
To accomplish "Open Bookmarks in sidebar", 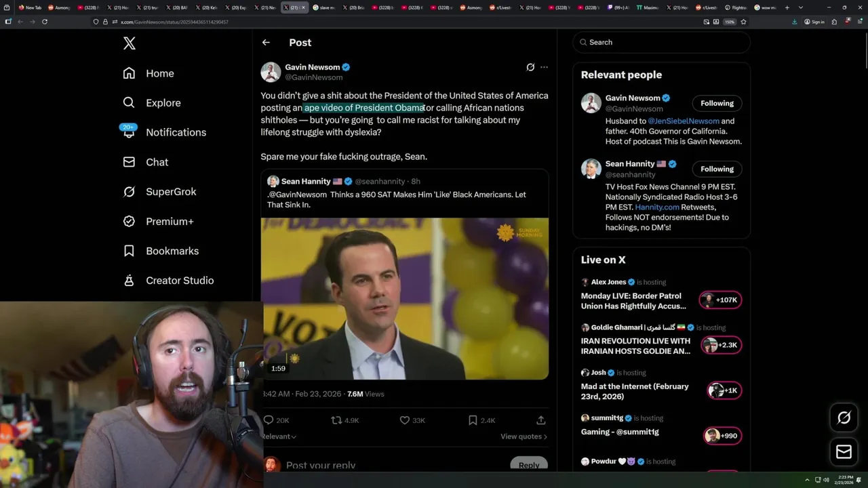I will [161, 251].
